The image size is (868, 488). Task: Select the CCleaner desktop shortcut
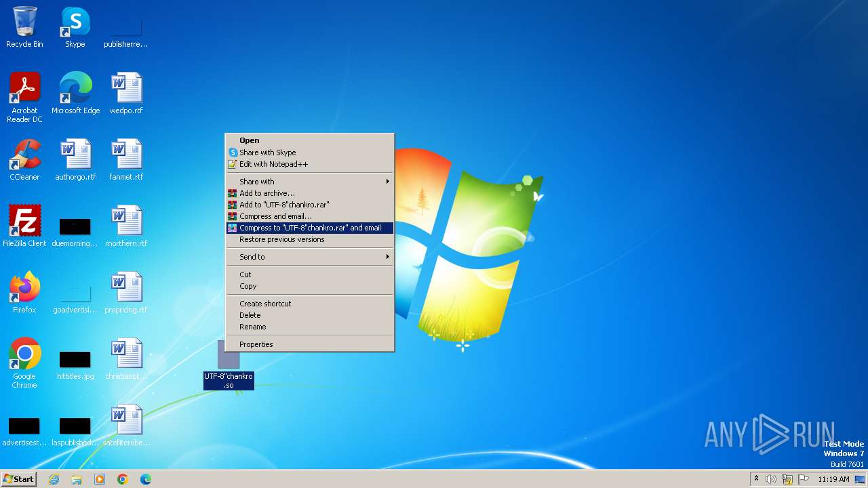pyautogui.click(x=24, y=160)
